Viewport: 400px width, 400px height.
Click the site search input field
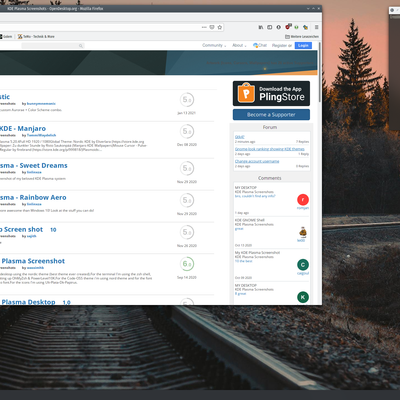(x=53, y=46)
